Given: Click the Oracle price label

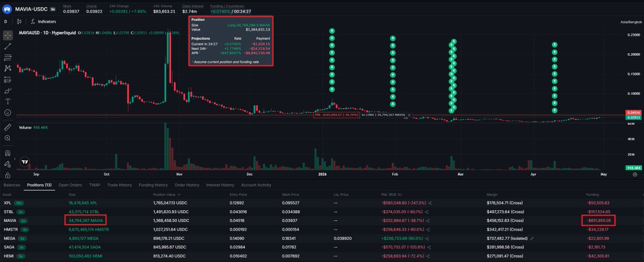Looking at the screenshot, I should pyautogui.click(x=92, y=6).
